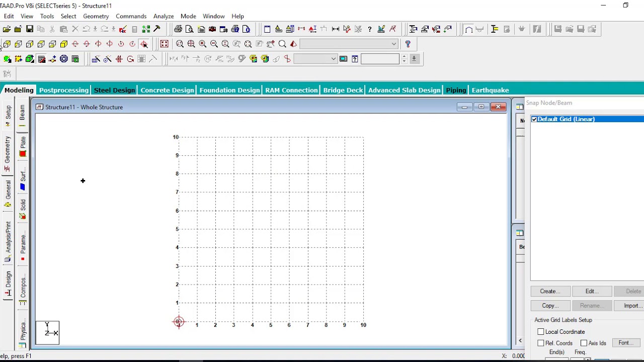
Task: Click the Zoom In magnifier icon
Action: pyautogui.click(x=203, y=44)
